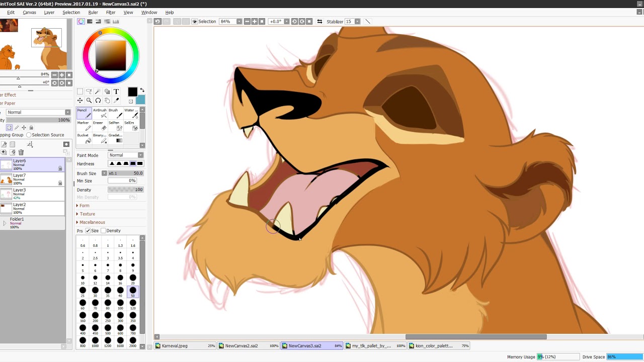Select the Eraser tool

100,126
